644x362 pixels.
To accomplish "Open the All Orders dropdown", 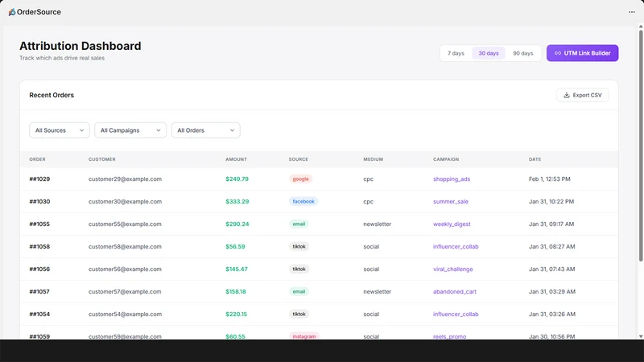I will click(x=206, y=130).
